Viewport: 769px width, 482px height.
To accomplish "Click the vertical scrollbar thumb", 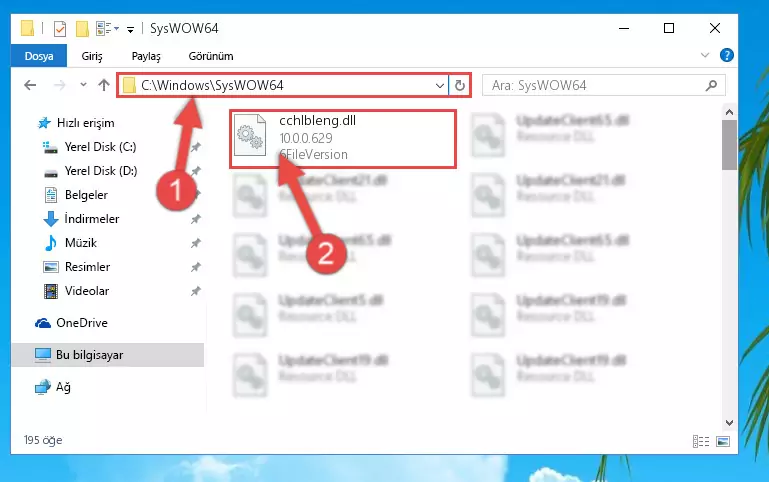I will pos(729,145).
